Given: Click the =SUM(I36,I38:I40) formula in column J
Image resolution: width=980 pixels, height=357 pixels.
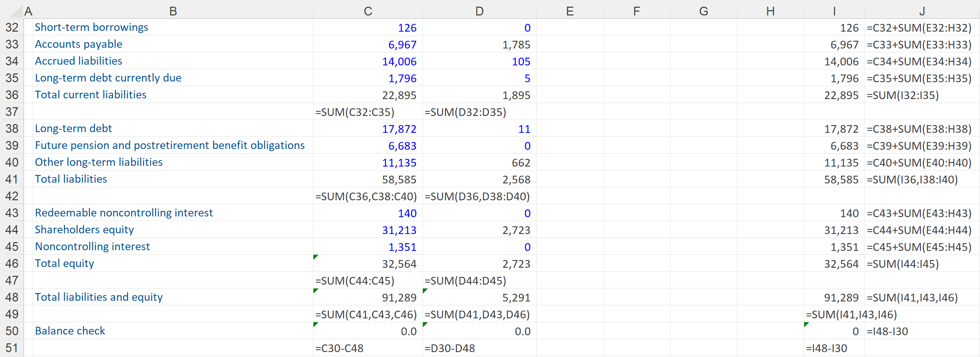Looking at the screenshot, I should (x=911, y=180).
